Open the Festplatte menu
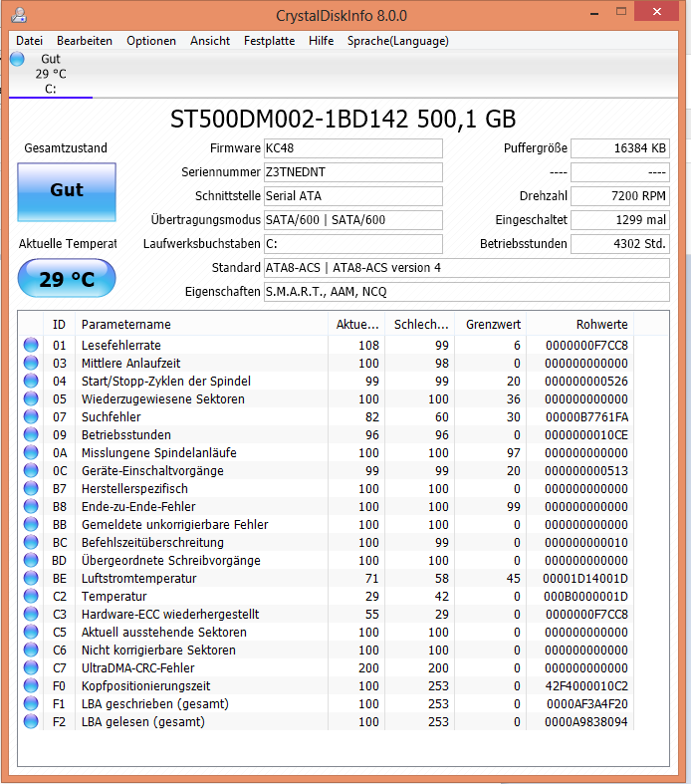Screen dimensions: 691x784 tap(269, 41)
